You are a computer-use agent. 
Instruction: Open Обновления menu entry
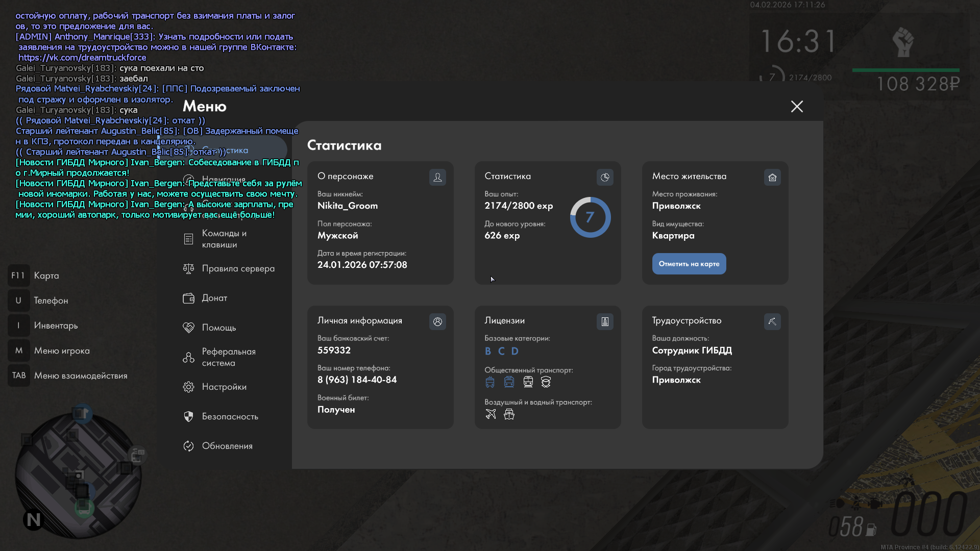[227, 446]
